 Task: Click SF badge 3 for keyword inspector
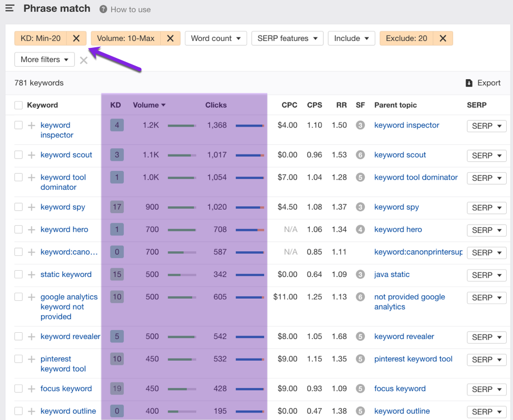tap(360, 125)
